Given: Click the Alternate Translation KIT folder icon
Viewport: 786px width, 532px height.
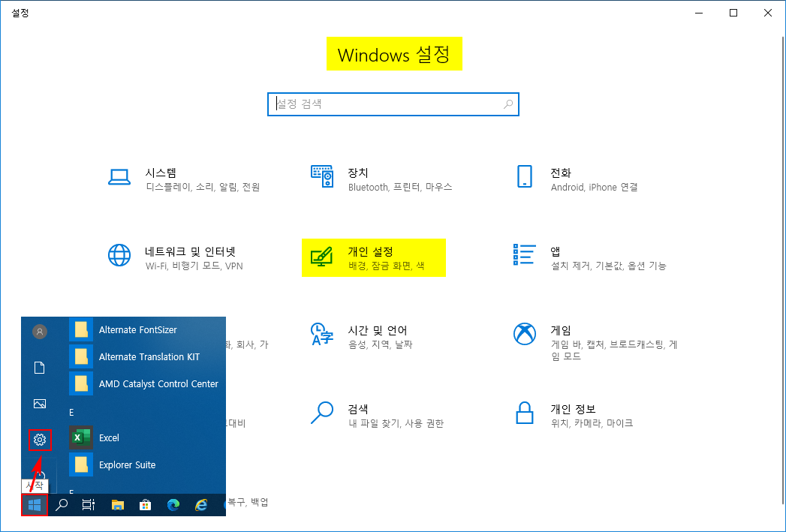Looking at the screenshot, I should coord(81,356).
